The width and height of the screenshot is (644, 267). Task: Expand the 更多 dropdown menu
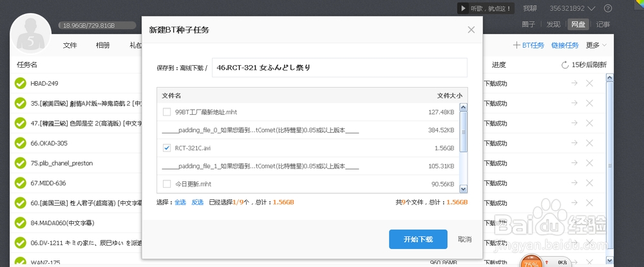pos(596,45)
